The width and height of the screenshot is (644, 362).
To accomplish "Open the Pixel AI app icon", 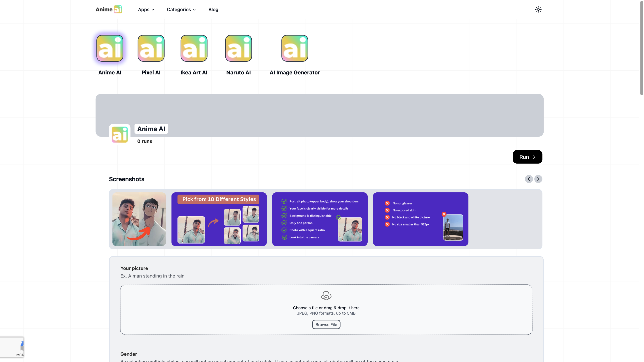I will point(151,48).
